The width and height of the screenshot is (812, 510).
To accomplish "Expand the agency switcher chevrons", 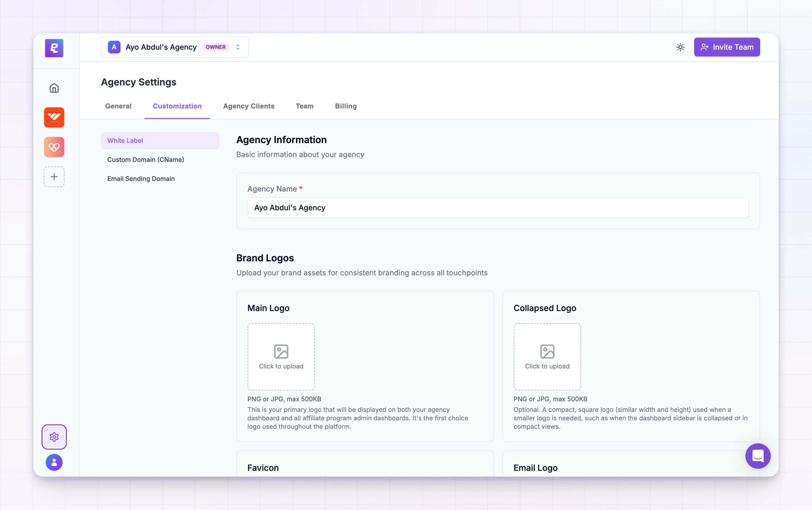I will [x=238, y=47].
